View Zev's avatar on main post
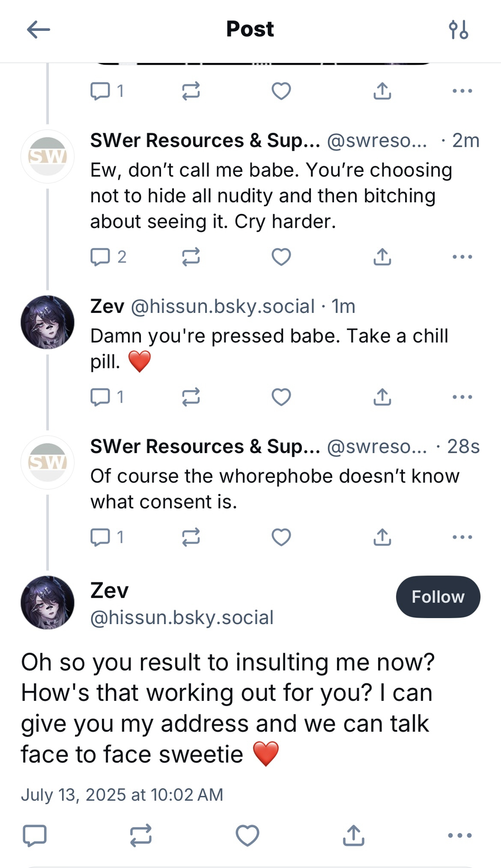Viewport: 501px width, 868px height. coord(48,602)
